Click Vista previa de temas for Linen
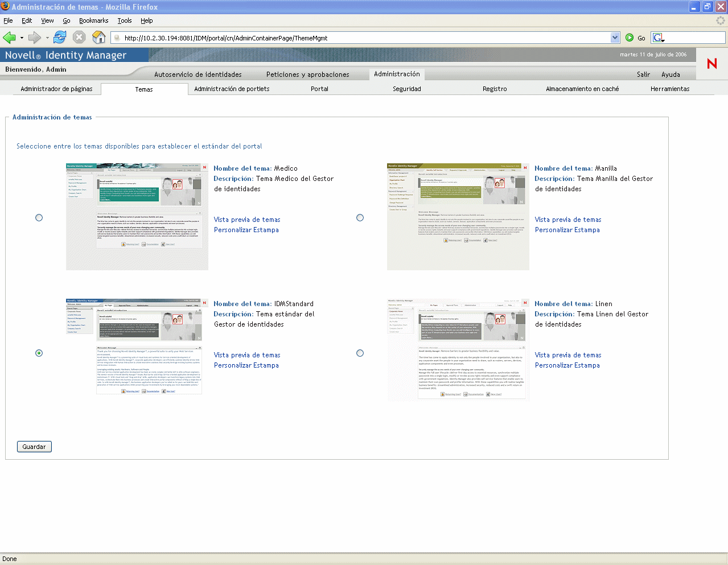Image resolution: width=728 pixels, height=565 pixels. pos(568,355)
